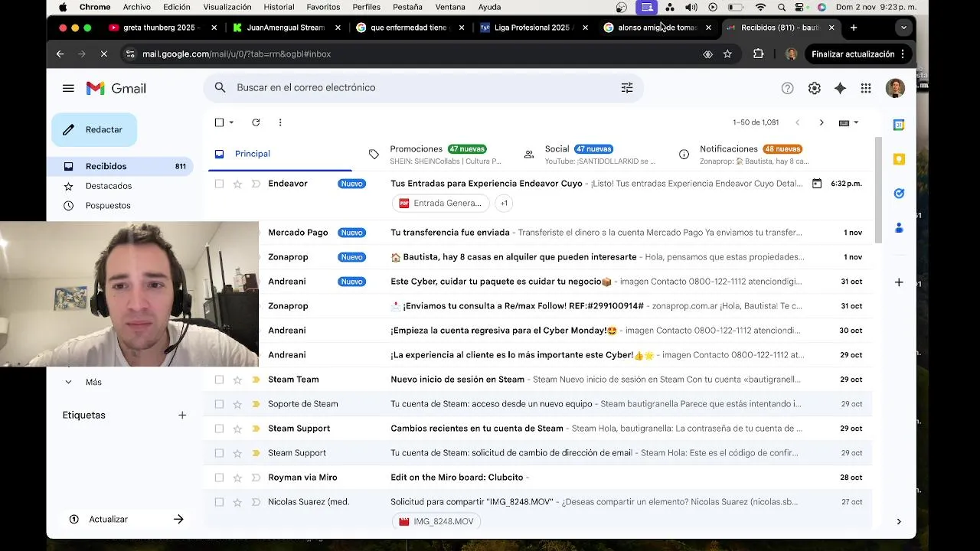The image size is (980, 551).
Task: Open the Favoritos menu in menu bar
Action: (x=323, y=7)
